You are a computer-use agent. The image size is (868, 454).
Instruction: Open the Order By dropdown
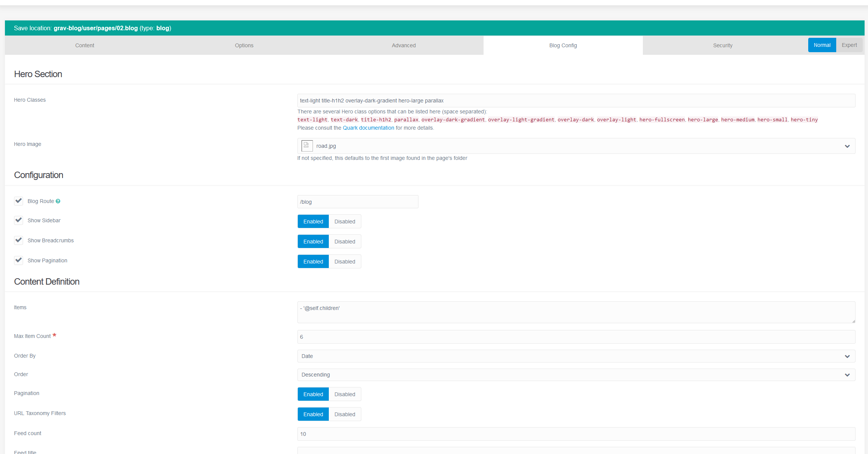click(x=576, y=356)
